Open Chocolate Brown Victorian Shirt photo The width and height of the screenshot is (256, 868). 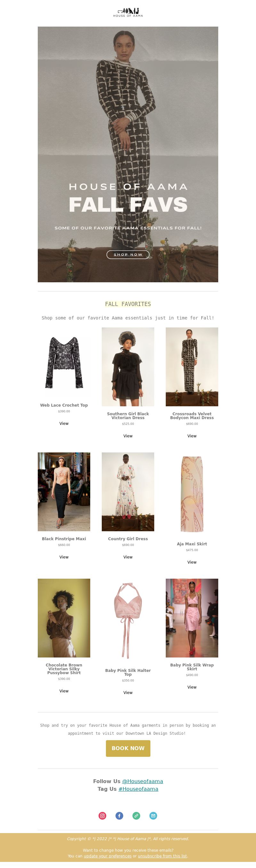[64, 618]
